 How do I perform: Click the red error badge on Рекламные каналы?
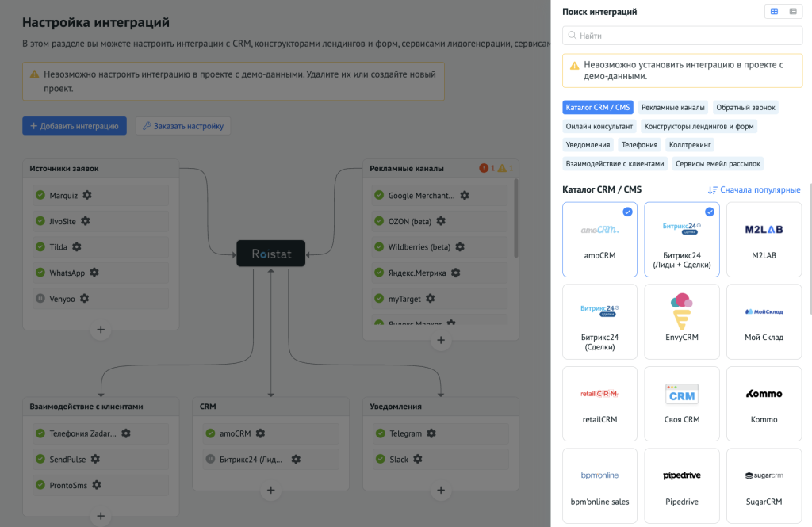point(484,168)
